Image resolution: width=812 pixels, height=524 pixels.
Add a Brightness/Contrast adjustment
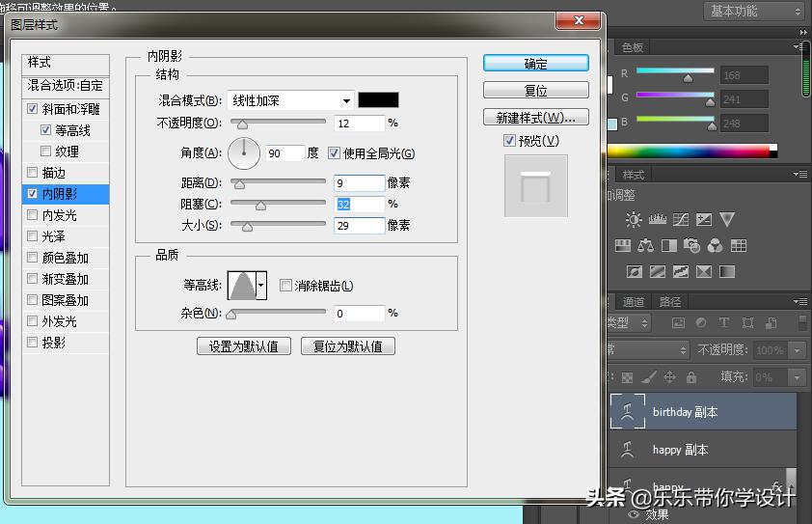[x=634, y=220]
